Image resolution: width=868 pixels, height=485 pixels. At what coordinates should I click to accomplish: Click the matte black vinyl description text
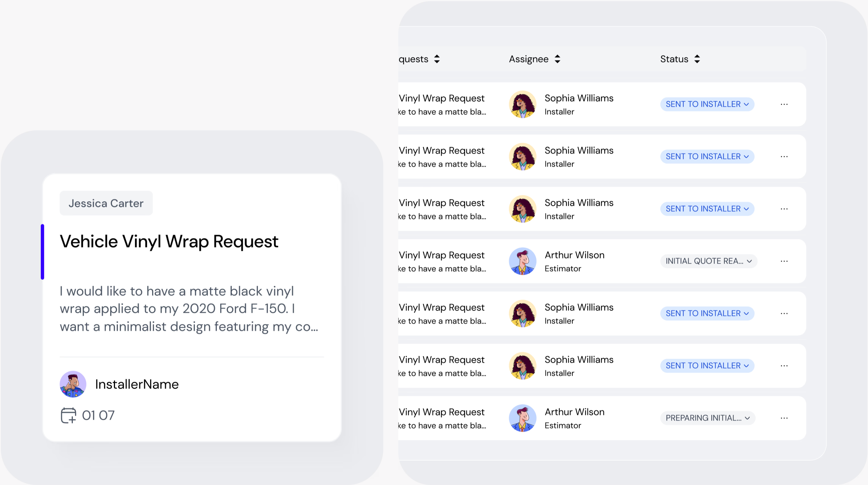click(x=189, y=309)
